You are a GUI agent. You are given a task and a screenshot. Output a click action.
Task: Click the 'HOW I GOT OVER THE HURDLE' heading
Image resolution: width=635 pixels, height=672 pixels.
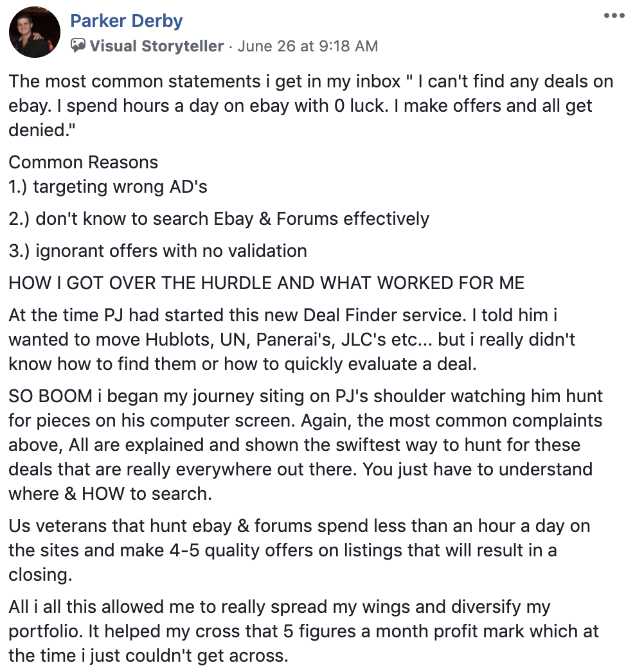[x=266, y=283]
